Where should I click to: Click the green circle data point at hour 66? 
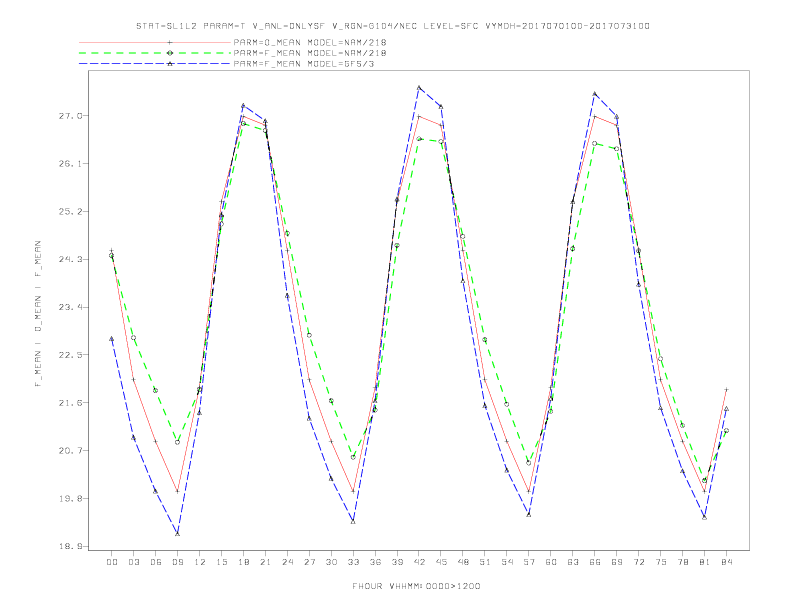(595, 143)
